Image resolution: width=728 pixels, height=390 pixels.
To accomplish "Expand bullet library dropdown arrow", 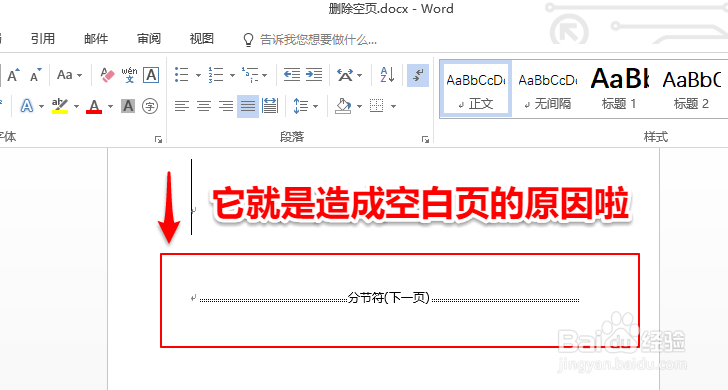I will [198, 75].
